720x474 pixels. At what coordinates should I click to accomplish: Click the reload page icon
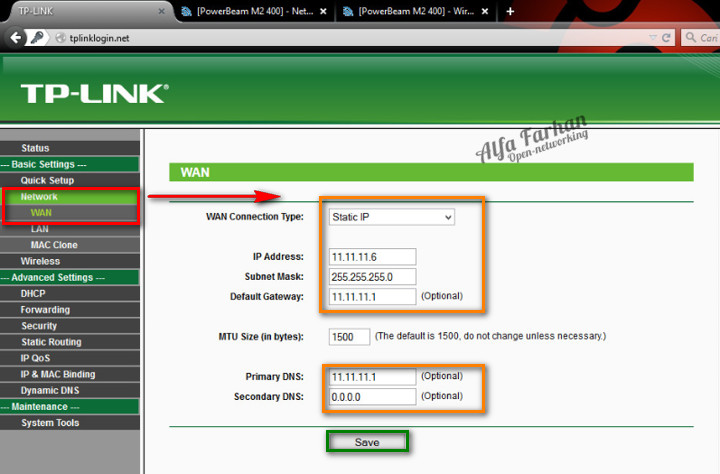666,38
